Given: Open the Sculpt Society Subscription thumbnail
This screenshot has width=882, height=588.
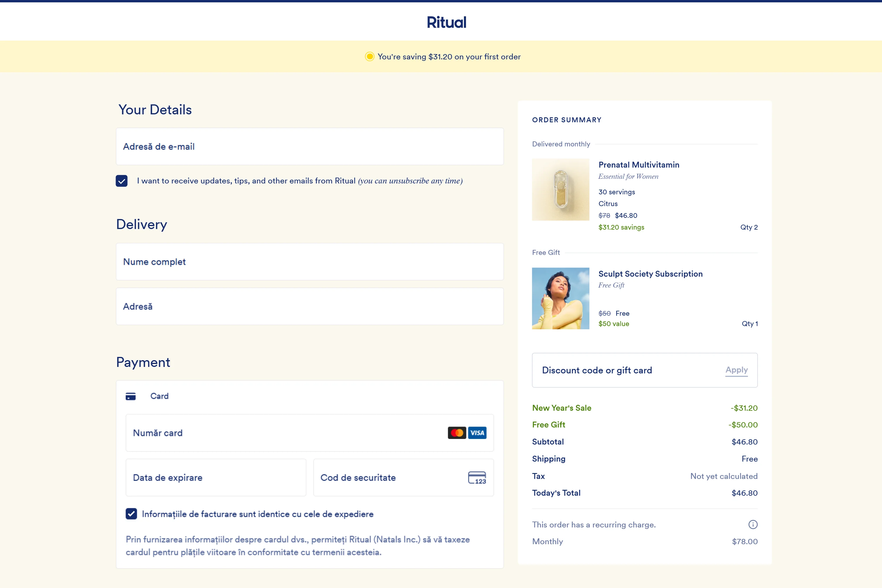Looking at the screenshot, I should [560, 298].
